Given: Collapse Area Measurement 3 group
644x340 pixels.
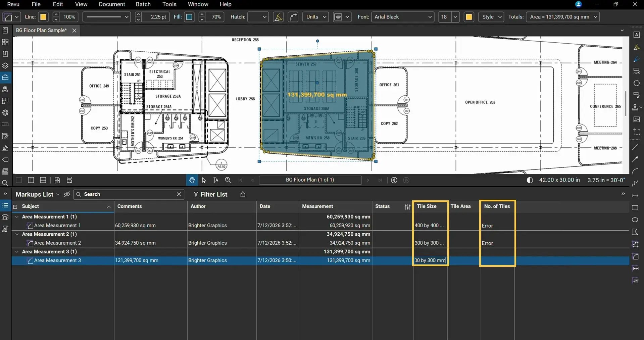Looking at the screenshot, I should 17,252.
